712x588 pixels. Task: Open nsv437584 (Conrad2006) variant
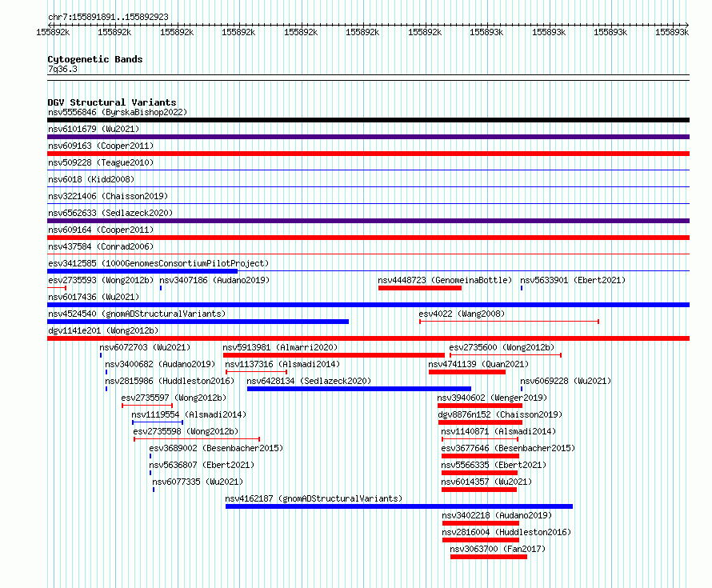(x=101, y=246)
